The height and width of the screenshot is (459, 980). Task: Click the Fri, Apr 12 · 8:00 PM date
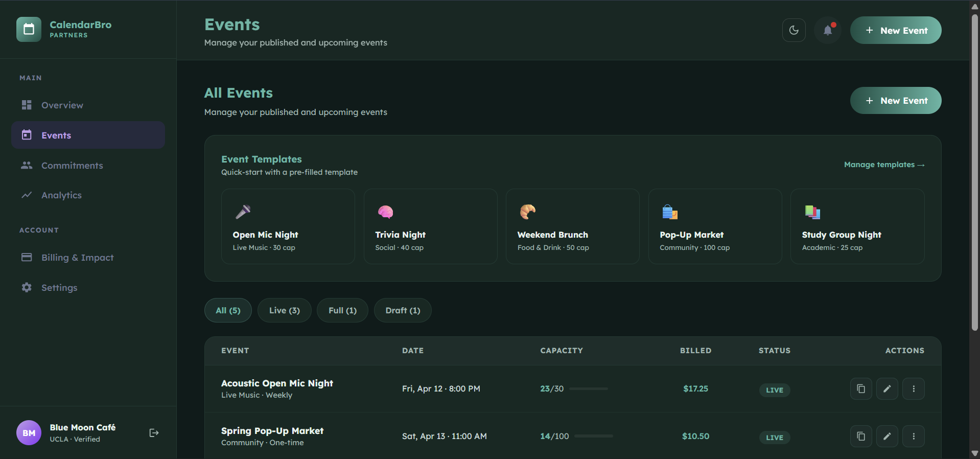click(441, 388)
